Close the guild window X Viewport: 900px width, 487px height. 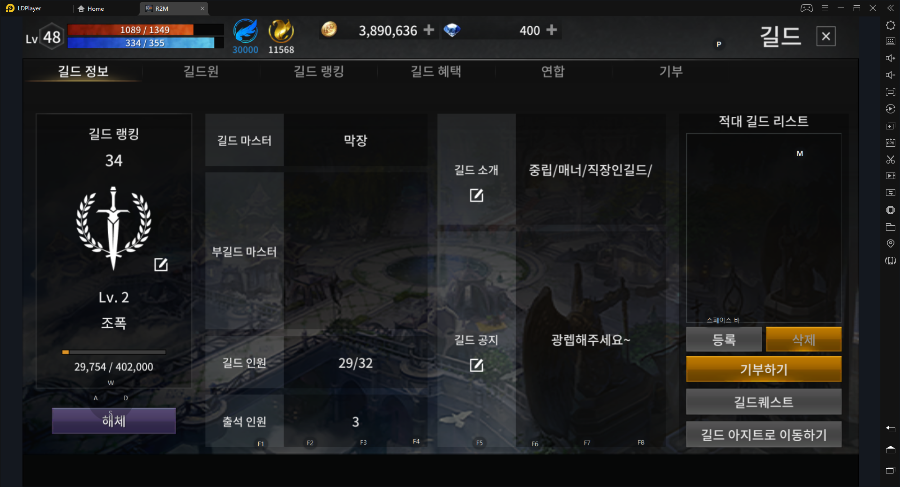pyautogui.click(x=826, y=37)
